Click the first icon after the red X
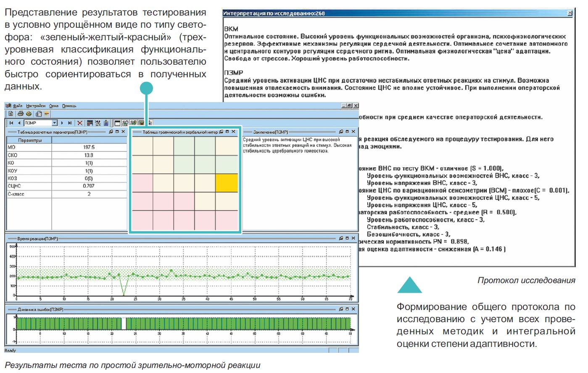The width and height of the screenshot is (588, 373). point(90,123)
